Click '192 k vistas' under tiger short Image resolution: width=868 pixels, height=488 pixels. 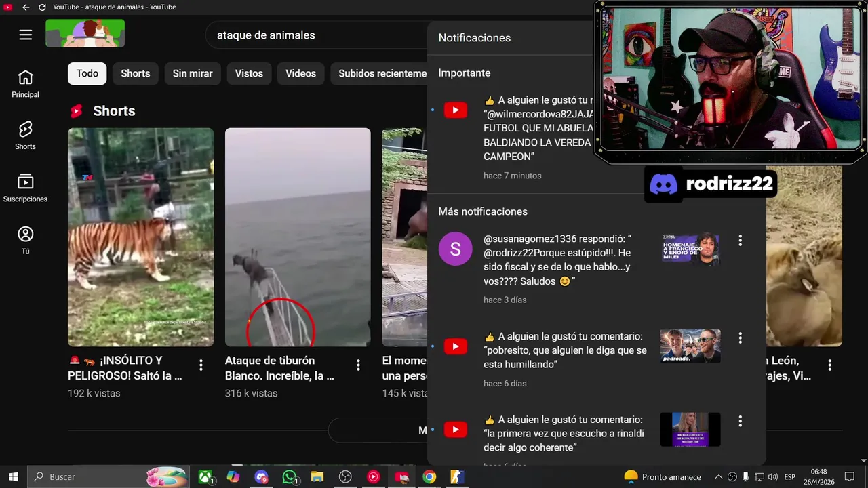click(x=94, y=393)
